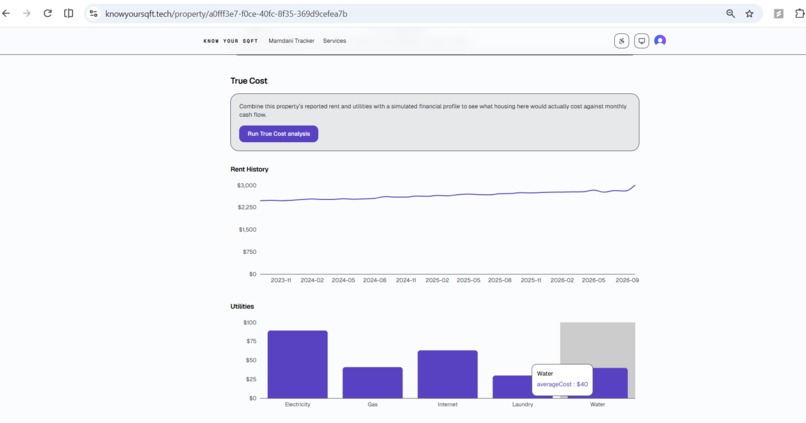Viewport: 806px width, 423px height.
Task: Open the Services menu item
Action: [x=334, y=41]
